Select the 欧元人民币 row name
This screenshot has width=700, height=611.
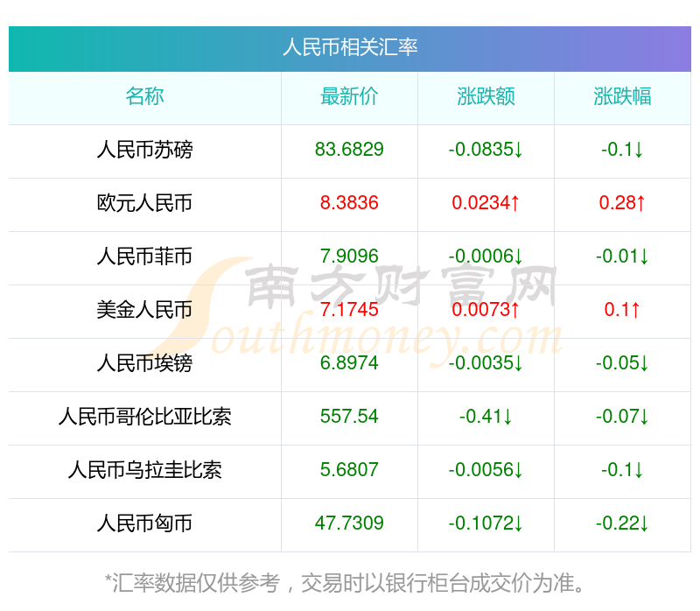click(x=144, y=203)
